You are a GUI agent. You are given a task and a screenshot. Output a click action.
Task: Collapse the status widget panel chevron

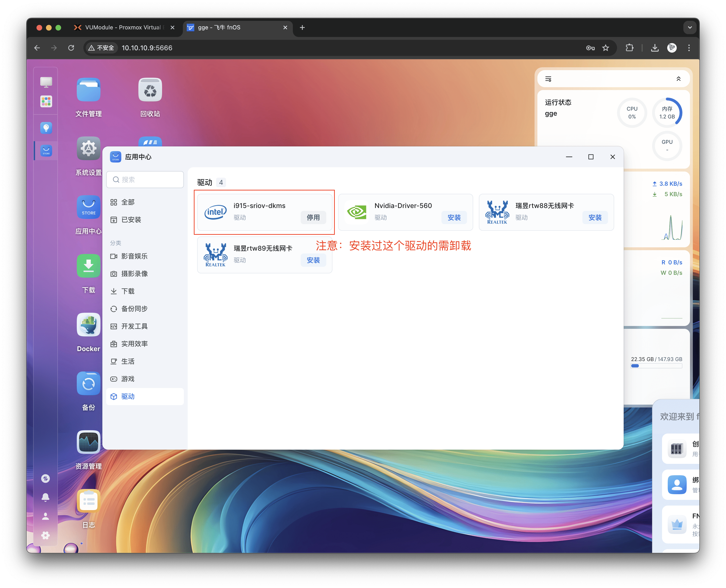(678, 79)
